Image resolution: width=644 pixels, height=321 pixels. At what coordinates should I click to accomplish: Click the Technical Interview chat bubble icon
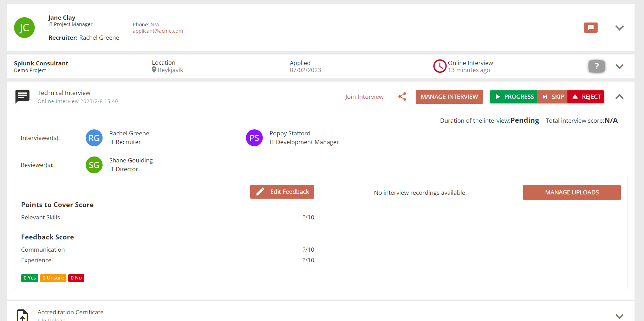pos(22,96)
